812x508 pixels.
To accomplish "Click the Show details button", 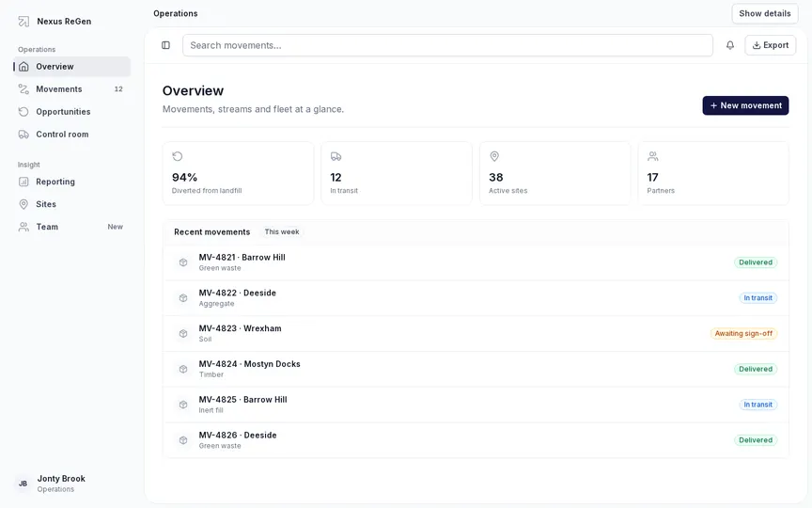I will [x=765, y=13].
